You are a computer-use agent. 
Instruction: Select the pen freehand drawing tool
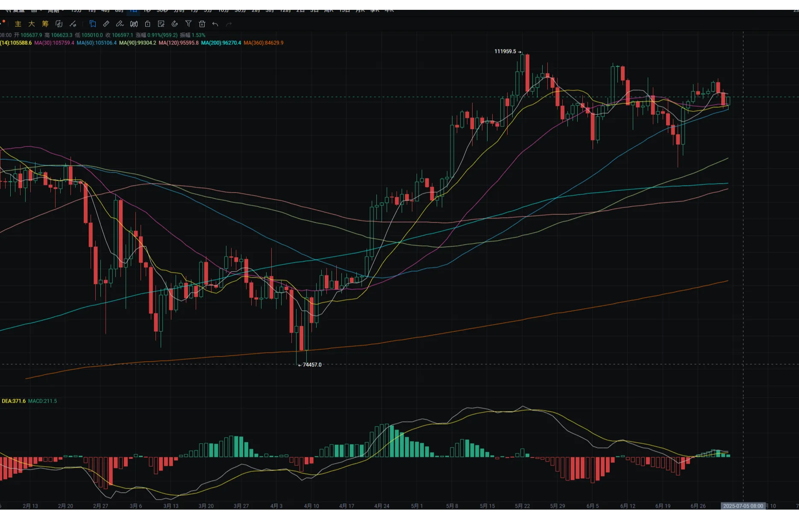(120, 24)
